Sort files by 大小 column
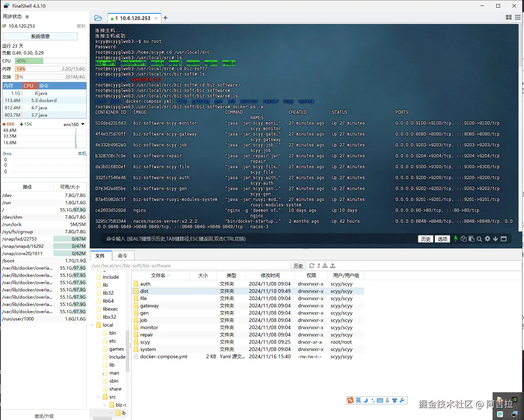 point(203,275)
